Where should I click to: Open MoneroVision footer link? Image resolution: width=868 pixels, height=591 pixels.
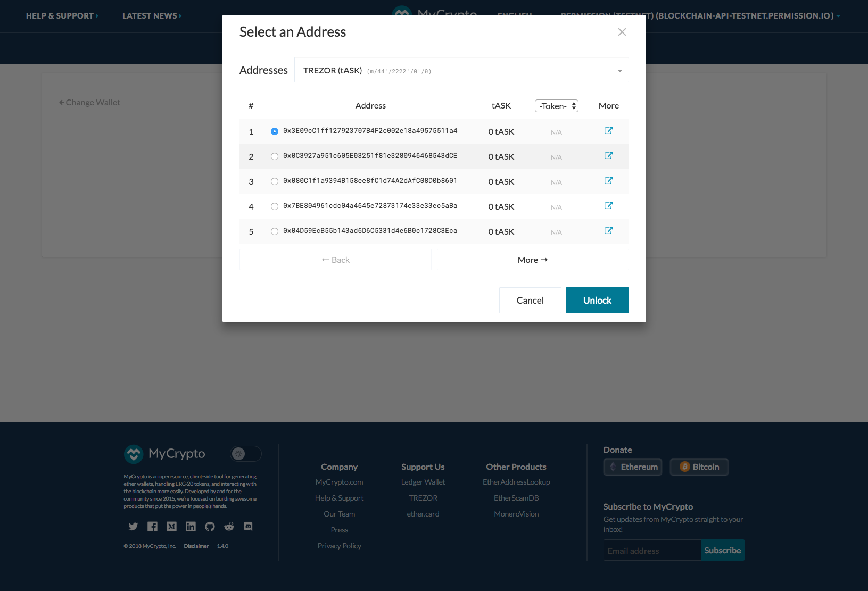click(x=516, y=514)
